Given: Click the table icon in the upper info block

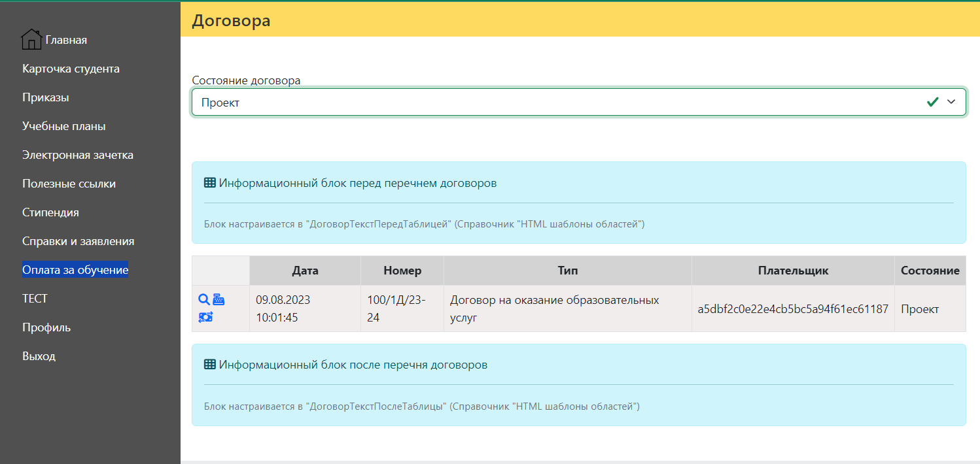Looking at the screenshot, I should [x=210, y=183].
